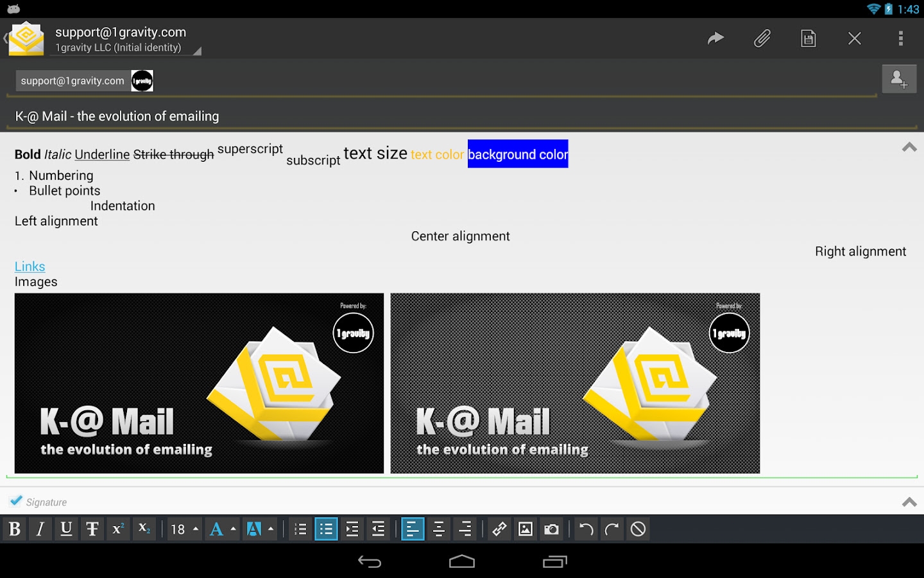Open the overflow menu with three dots
Image resolution: width=924 pixels, height=578 pixels.
(x=900, y=38)
